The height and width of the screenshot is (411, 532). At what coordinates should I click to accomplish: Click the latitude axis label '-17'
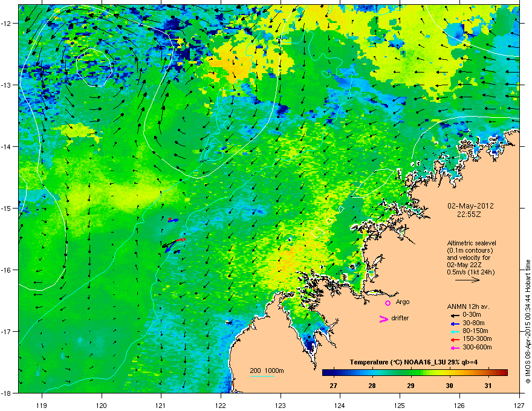(x=6, y=332)
